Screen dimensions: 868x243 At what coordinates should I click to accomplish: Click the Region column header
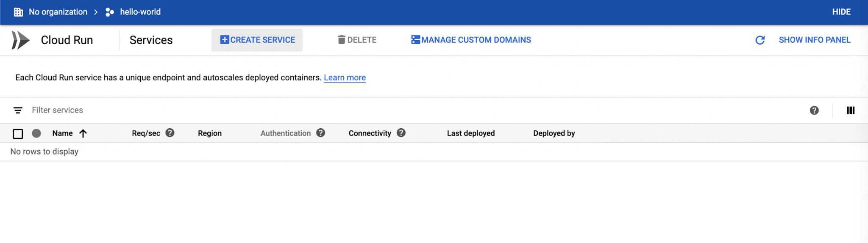coord(210,133)
